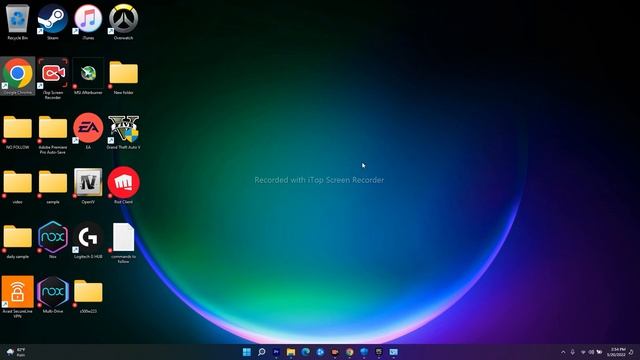The height and width of the screenshot is (360, 640).
Task: Select the video folder on the desktop
Action: 18,186
